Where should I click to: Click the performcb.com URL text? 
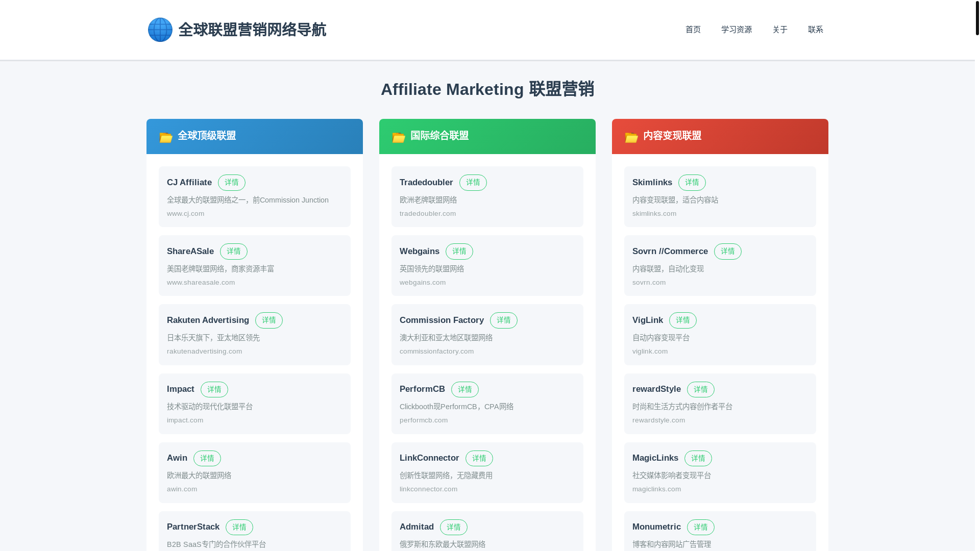[424, 420]
